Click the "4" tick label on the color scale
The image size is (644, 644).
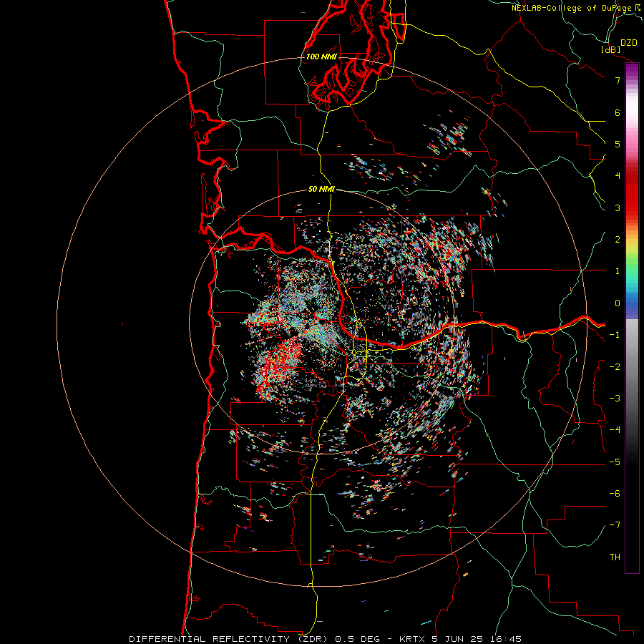618,176
